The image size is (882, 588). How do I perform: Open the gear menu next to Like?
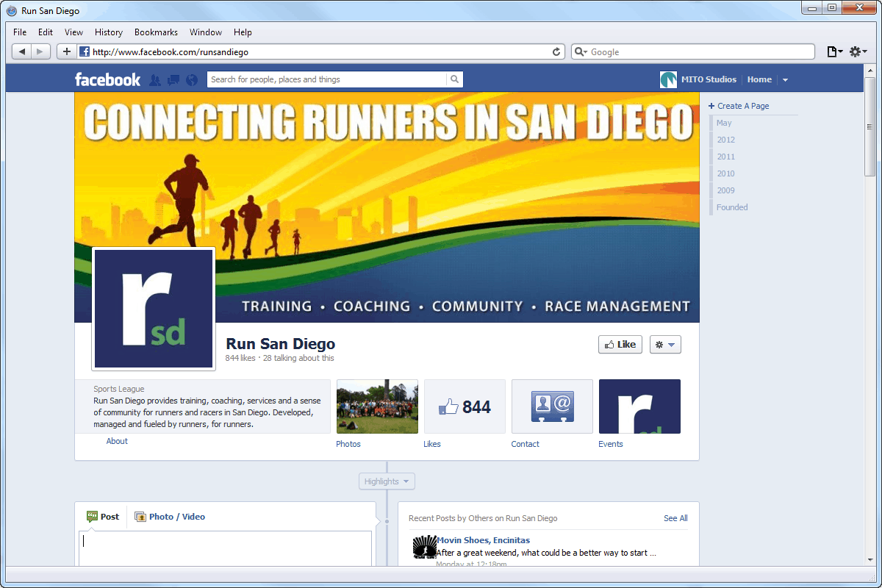(x=665, y=344)
